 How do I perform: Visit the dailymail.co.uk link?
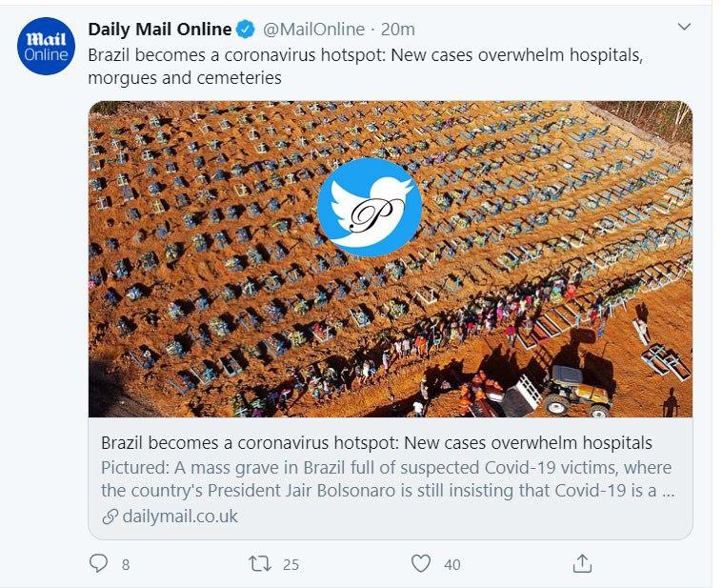(x=179, y=517)
